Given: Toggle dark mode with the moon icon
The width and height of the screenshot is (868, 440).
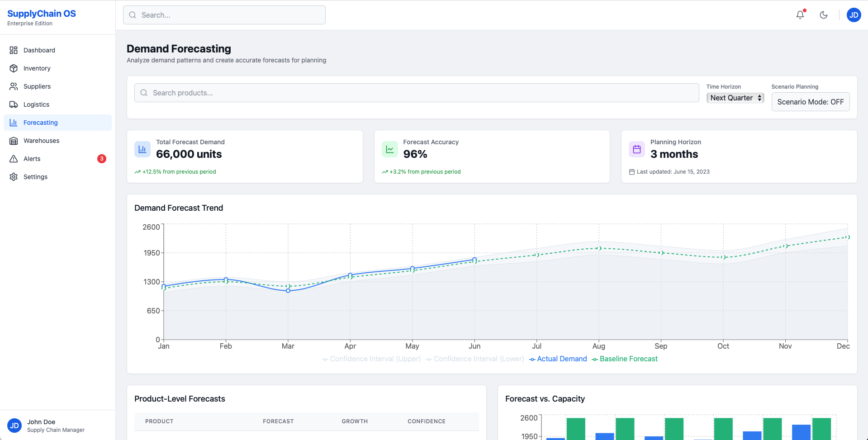Looking at the screenshot, I should click(824, 15).
